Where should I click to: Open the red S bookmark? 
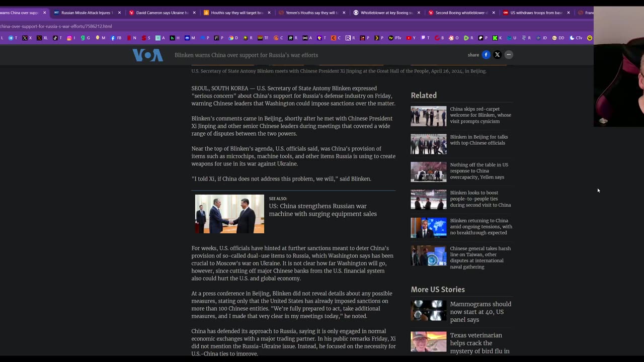click(x=146, y=38)
